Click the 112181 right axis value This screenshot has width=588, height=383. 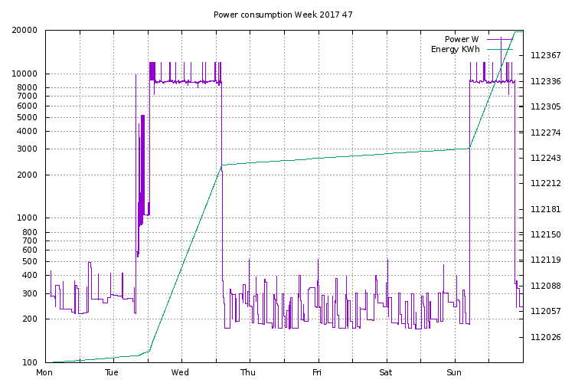coord(546,209)
